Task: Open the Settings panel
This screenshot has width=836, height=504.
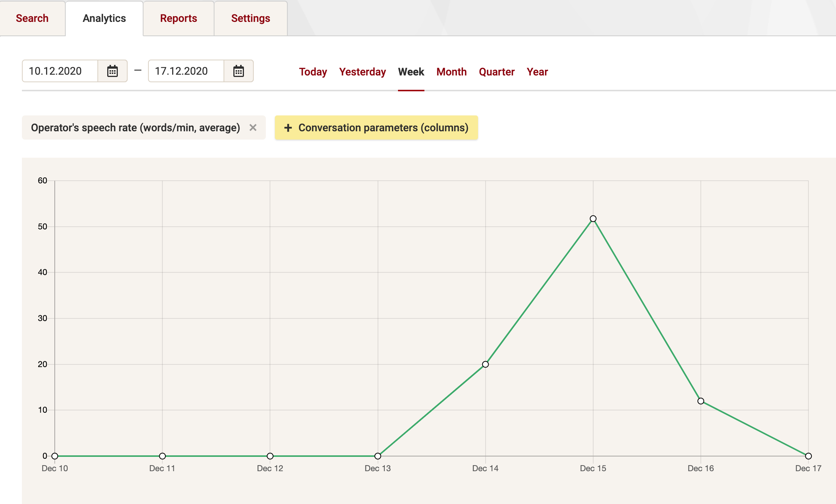Action: pyautogui.click(x=250, y=18)
